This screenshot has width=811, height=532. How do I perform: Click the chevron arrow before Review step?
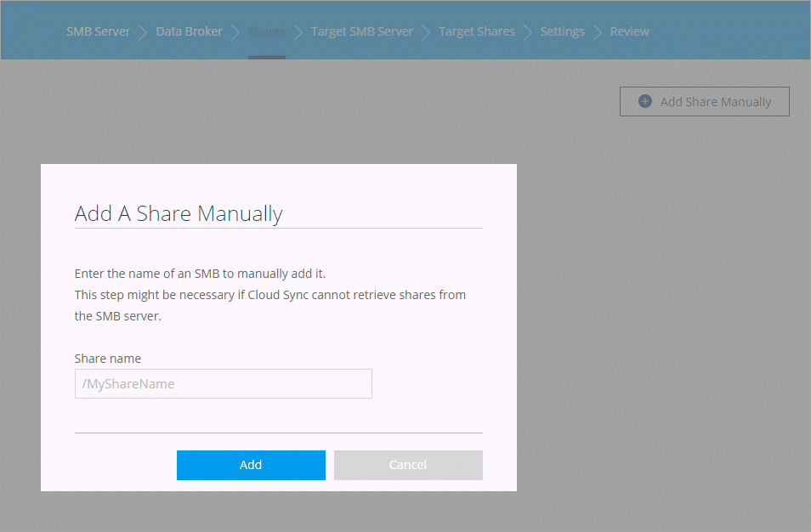click(598, 32)
